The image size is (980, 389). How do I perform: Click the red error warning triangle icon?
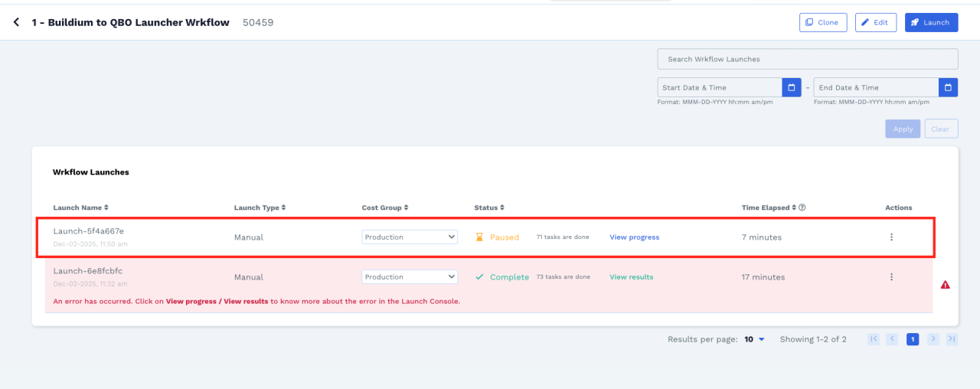pos(945,285)
